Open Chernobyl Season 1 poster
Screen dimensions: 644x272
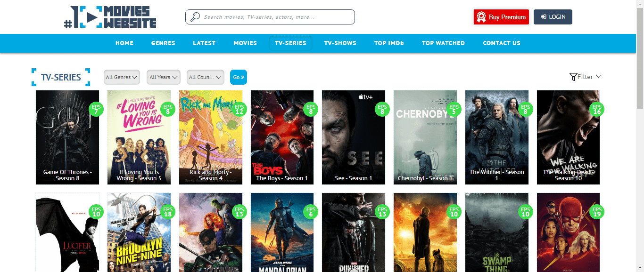[425, 137]
